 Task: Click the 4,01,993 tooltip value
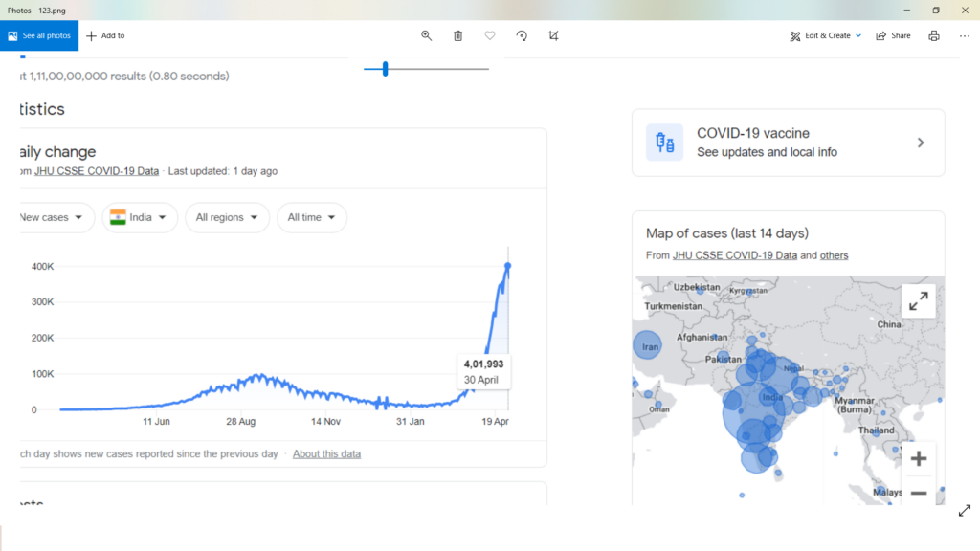(x=483, y=364)
